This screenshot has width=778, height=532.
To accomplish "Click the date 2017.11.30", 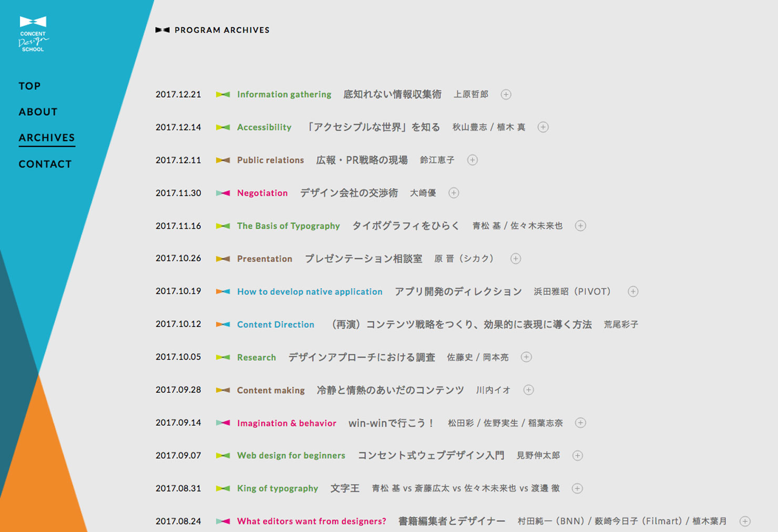I will 178,193.
